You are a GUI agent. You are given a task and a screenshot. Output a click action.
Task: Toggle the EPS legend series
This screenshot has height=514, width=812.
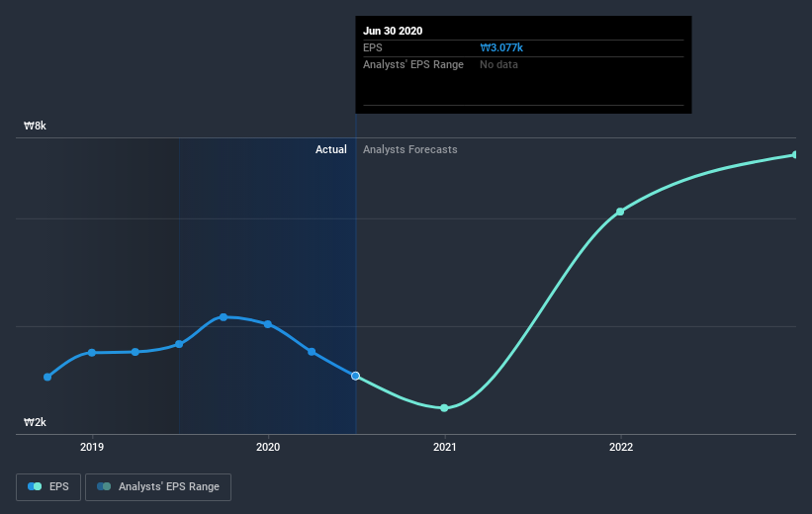(x=48, y=486)
